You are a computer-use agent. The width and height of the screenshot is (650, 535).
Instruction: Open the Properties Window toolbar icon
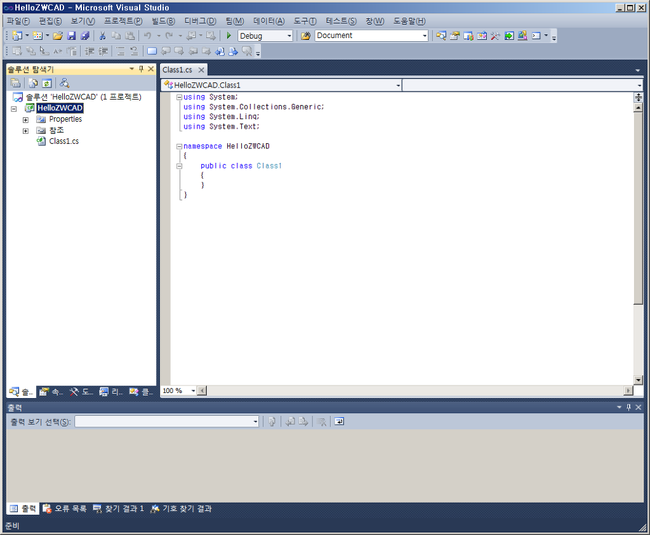tap(455, 36)
